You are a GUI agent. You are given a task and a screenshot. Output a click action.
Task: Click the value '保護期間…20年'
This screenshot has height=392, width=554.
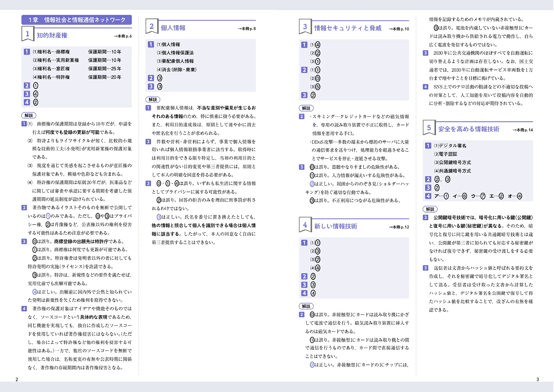click(x=105, y=77)
